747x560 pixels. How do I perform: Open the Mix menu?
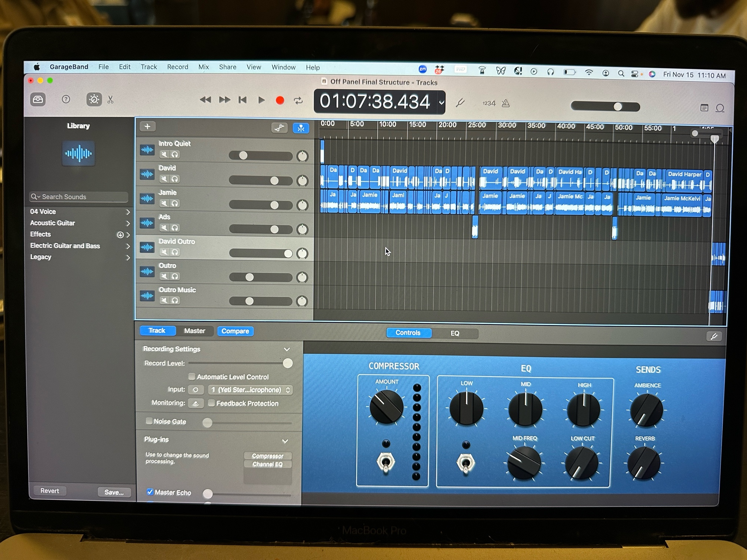tap(204, 67)
